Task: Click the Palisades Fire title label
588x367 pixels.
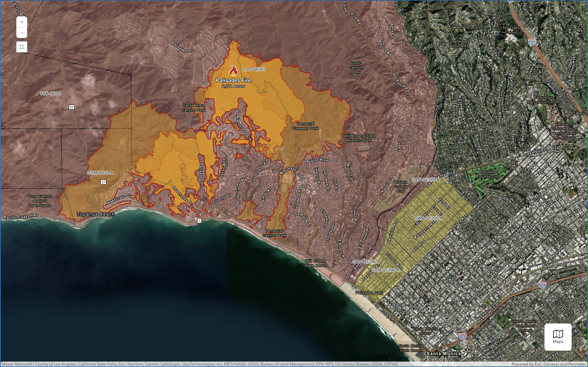Action: [233, 80]
